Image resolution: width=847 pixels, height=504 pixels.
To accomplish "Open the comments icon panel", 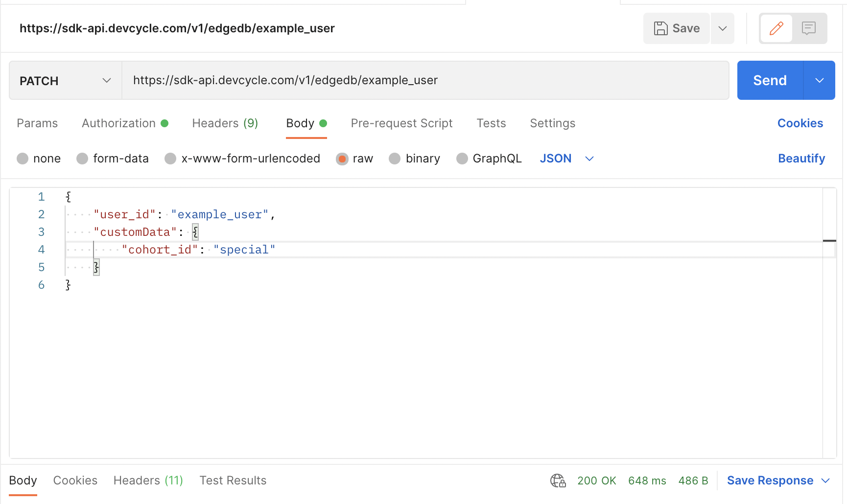I will (809, 28).
